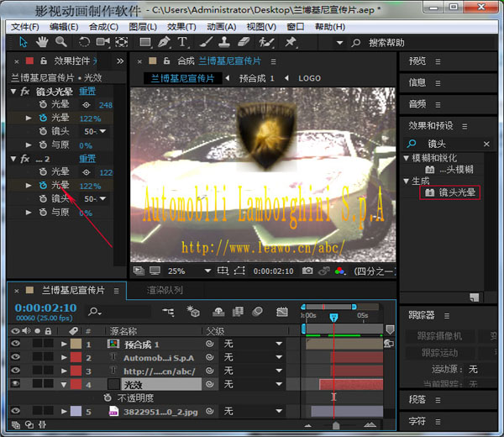Select the Brush tool

click(x=206, y=42)
